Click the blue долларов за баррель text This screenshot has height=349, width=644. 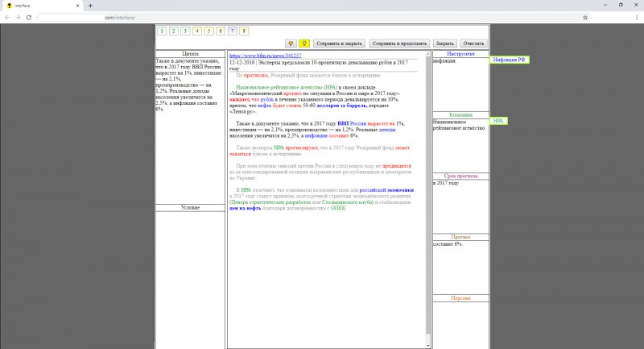pyautogui.click(x=341, y=106)
